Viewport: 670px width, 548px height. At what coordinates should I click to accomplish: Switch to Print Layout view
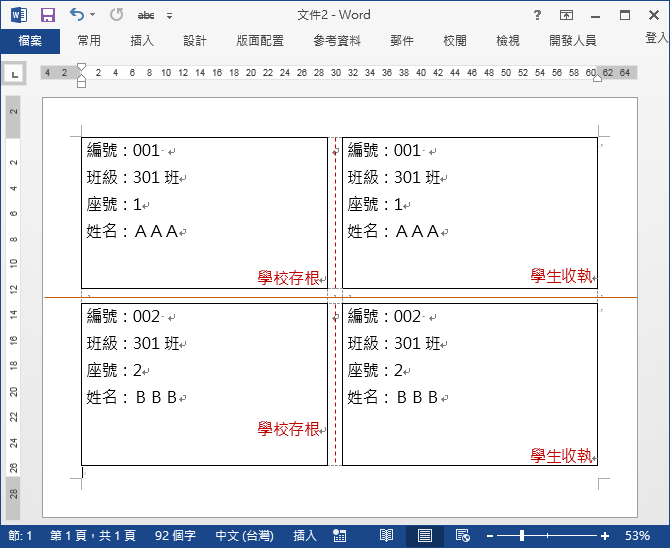425,536
